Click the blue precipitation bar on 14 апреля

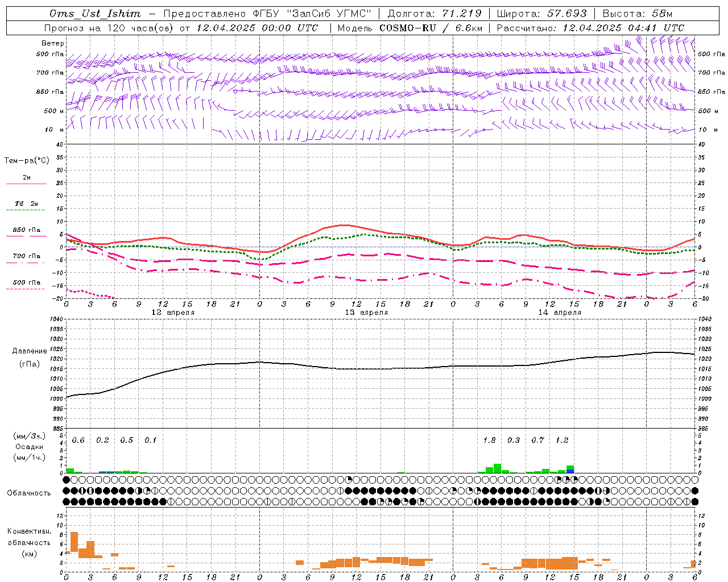pos(570,471)
